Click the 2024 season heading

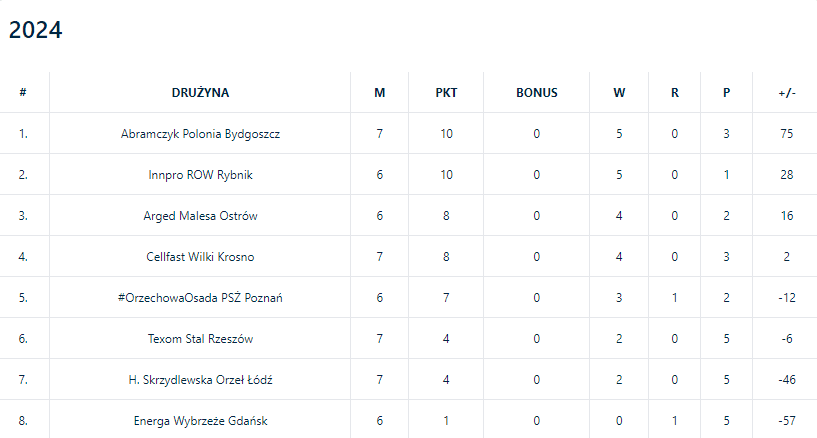(x=36, y=31)
